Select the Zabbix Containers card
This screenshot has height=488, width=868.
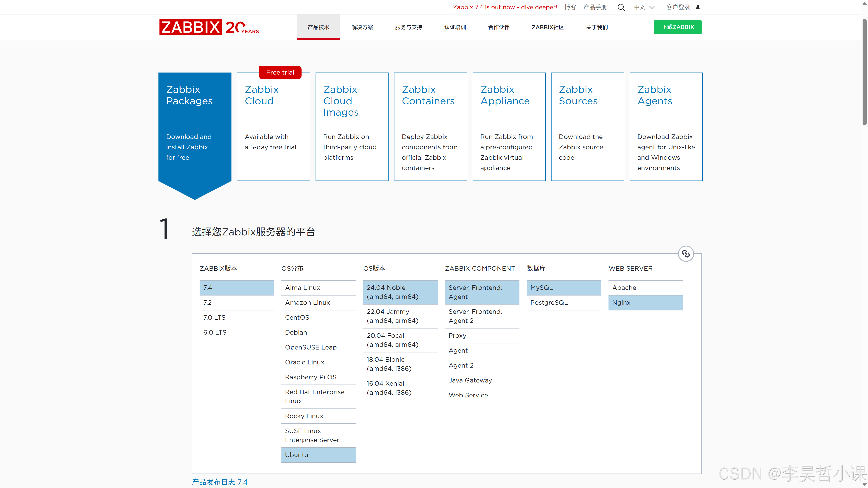point(430,127)
